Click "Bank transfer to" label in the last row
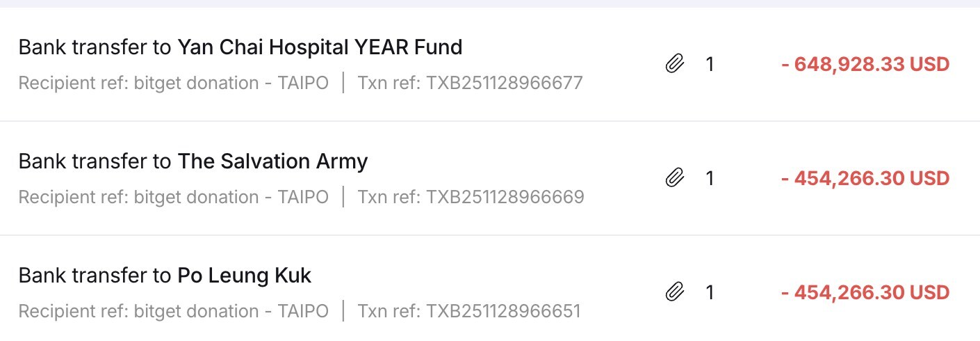 coord(95,276)
